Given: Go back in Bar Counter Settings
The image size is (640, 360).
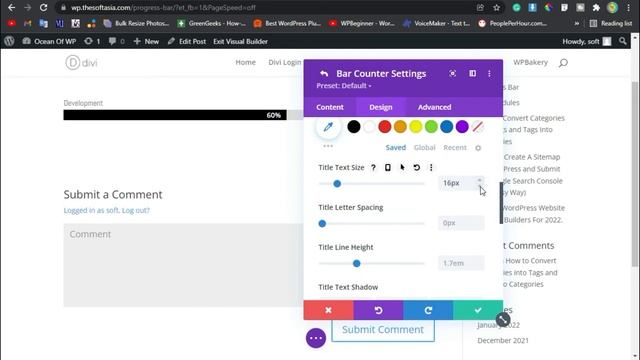Looking at the screenshot, I should pyautogui.click(x=324, y=73).
